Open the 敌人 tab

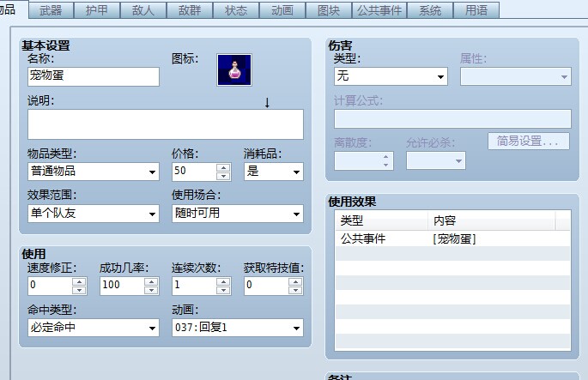(143, 10)
